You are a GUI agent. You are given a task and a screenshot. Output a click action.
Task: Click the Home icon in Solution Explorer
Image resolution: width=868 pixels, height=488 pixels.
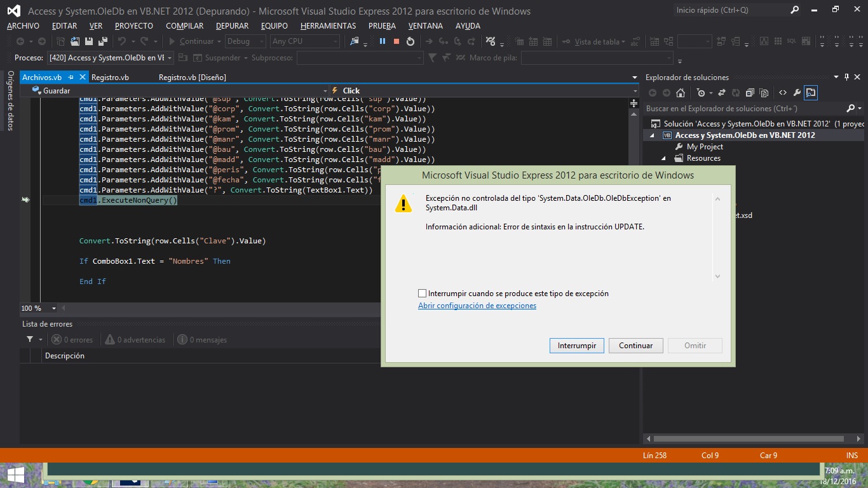click(681, 93)
